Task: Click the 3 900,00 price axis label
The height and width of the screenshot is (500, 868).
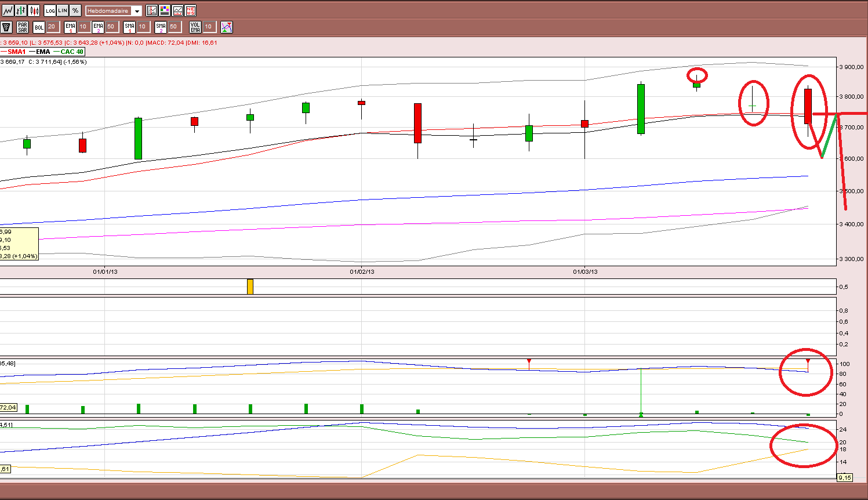Action: coord(852,67)
